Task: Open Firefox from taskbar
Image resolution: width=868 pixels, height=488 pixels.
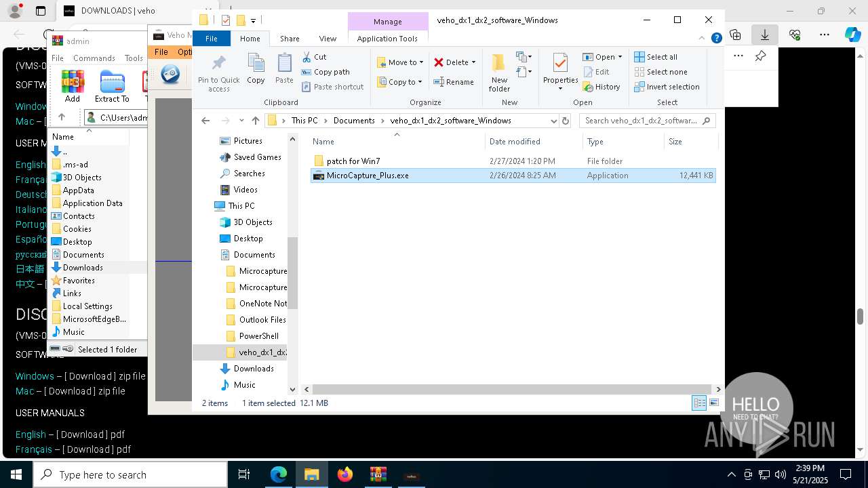Action: [345, 474]
